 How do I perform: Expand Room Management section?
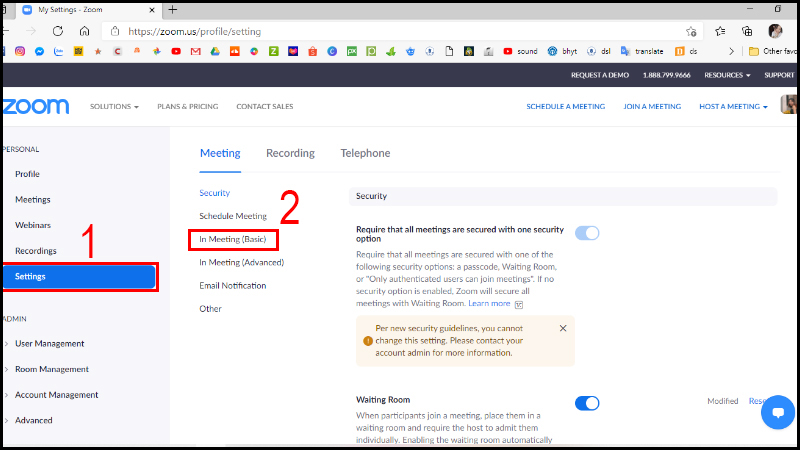point(52,369)
